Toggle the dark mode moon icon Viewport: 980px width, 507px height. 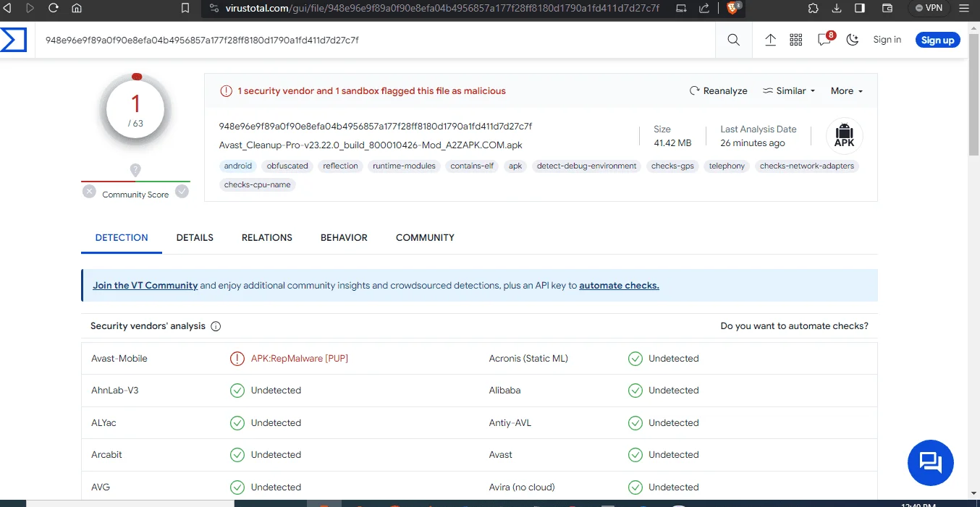853,40
